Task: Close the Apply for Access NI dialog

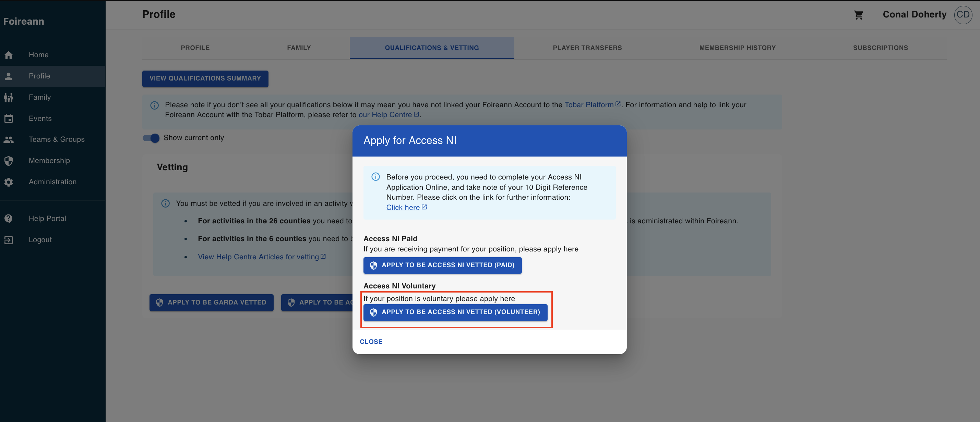Action: [371, 342]
